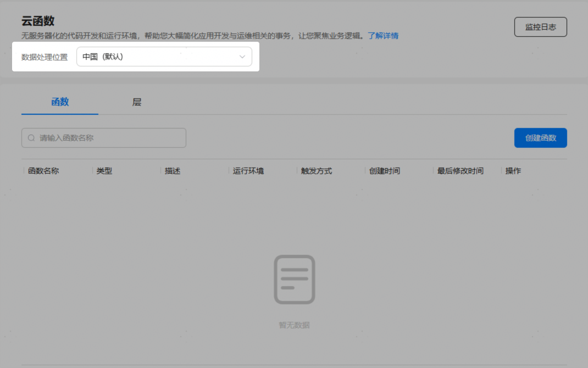The height and width of the screenshot is (368, 588).
Task: Switch to the 层 tab
Action: coord(137,102)
